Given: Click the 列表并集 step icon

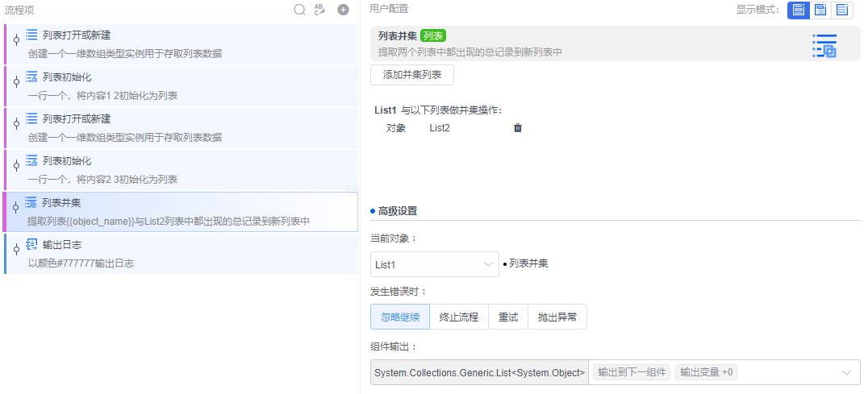Looking at the screenshot, I should [31, 203].
